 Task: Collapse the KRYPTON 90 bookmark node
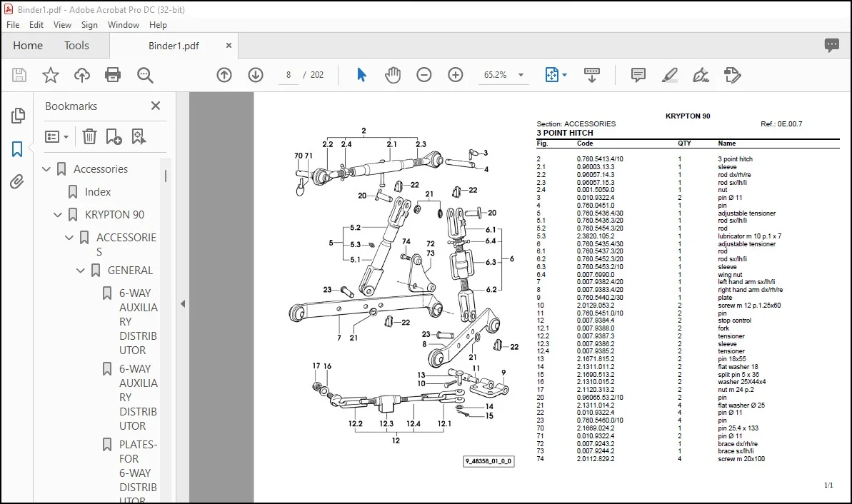(58, 215)
